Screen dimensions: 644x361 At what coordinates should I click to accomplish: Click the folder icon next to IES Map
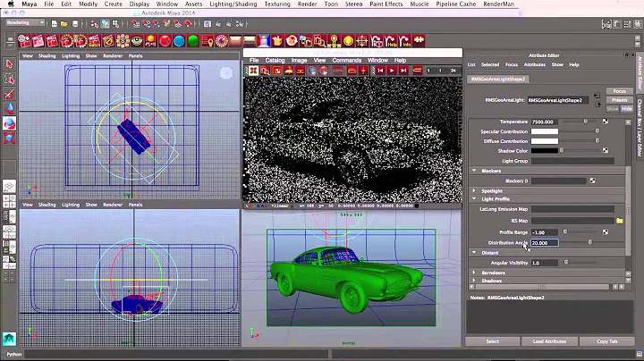pos(619,221)
